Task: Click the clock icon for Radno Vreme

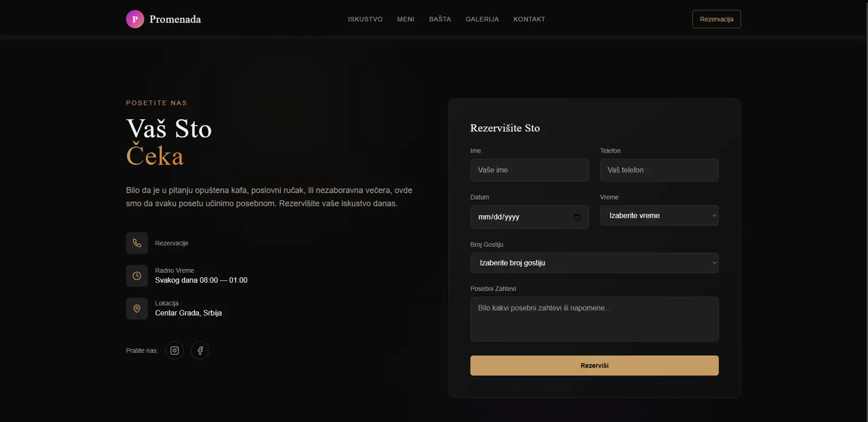Action: pos(137,276)
